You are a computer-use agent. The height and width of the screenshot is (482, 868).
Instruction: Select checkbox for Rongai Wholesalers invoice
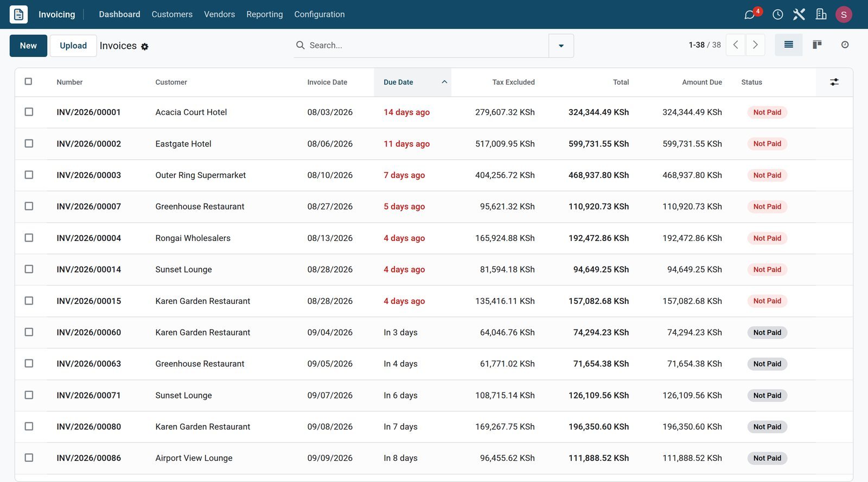pos(29,238)
